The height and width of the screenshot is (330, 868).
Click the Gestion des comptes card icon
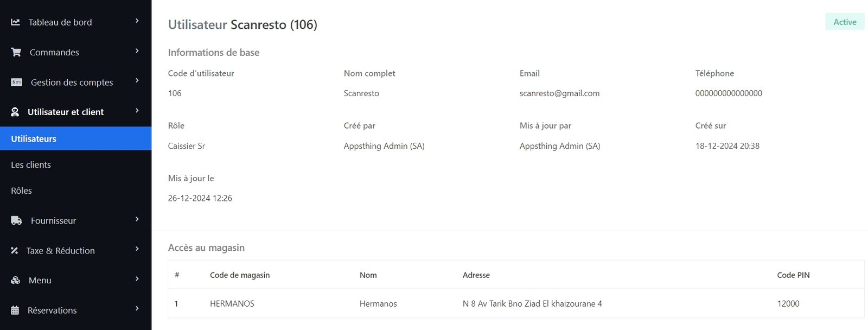click(x=17, y=82)
